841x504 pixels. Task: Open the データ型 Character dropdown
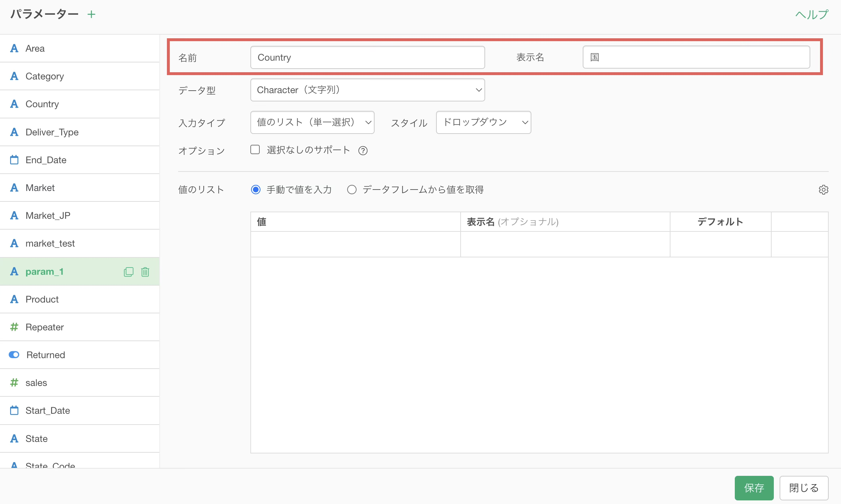(x=367, y=90)
